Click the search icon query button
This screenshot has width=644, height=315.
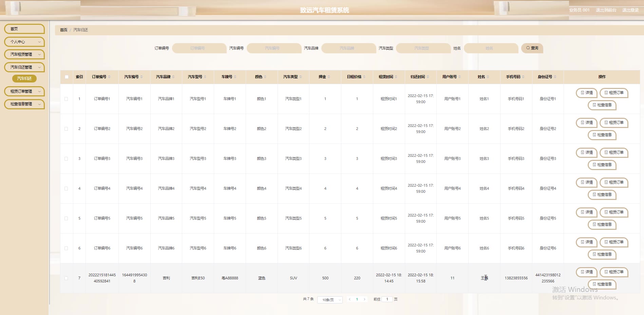point(532,48)
